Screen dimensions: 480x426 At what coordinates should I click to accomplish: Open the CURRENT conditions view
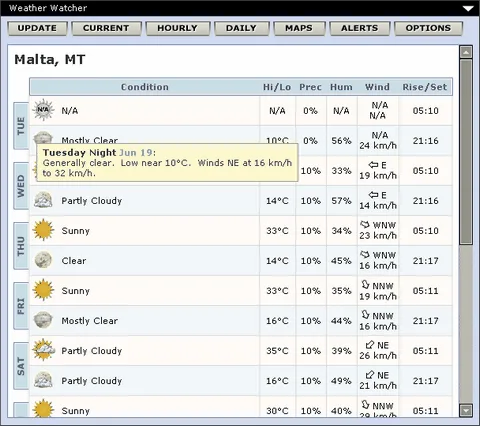[x=106, y=28]
